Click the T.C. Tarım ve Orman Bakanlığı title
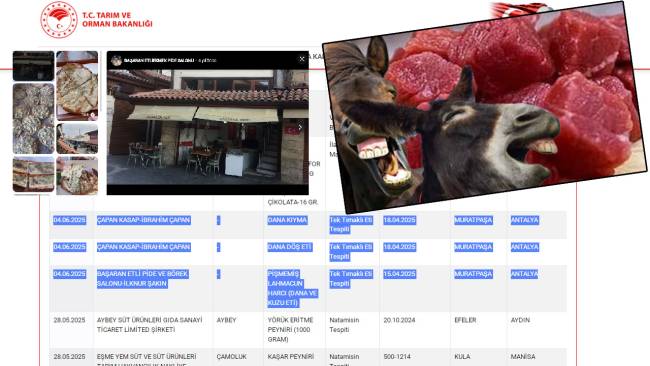 117,20
